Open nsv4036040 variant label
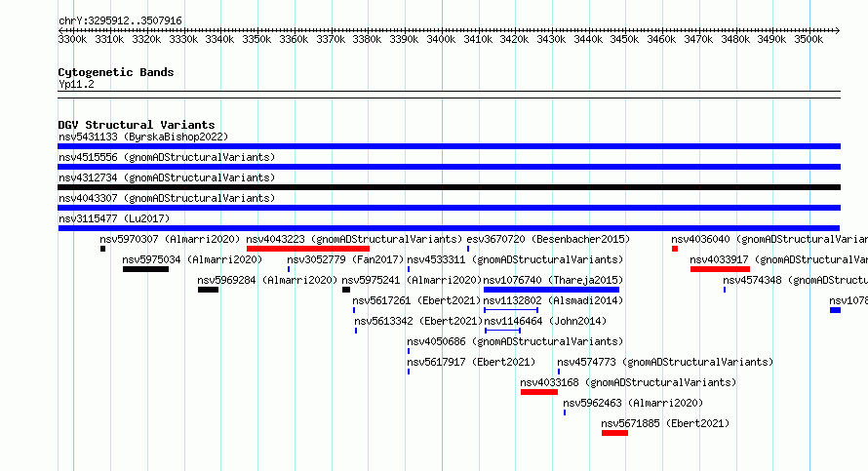Viewport: 868px width, 471px height. click(x=769, y=239)
